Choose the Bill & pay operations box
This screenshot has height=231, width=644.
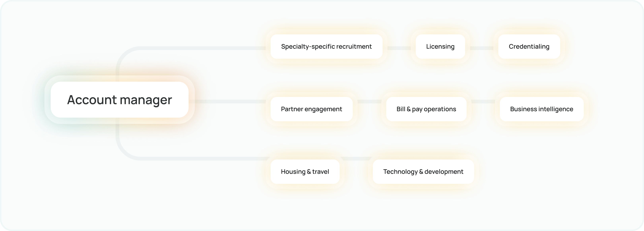426,109
